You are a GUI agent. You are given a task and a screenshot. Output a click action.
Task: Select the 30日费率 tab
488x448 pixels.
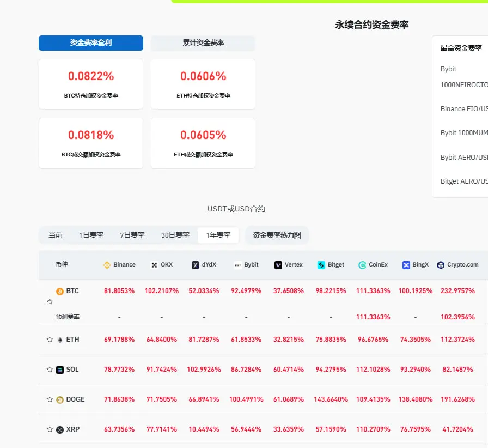175,235
